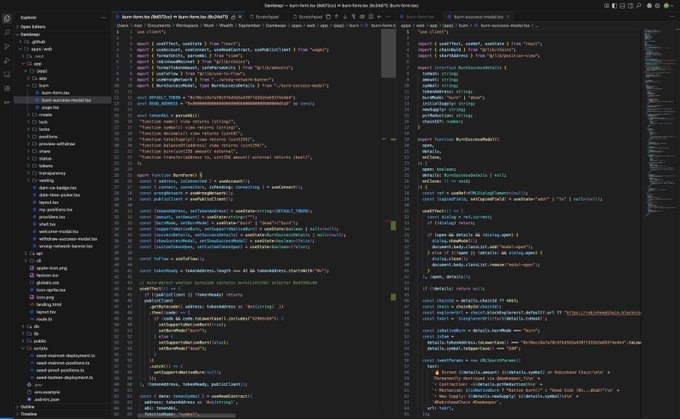Go to previous change arrow in diff toolbar
The height and width of the screenshot is (419, 680).
point(337,16)
